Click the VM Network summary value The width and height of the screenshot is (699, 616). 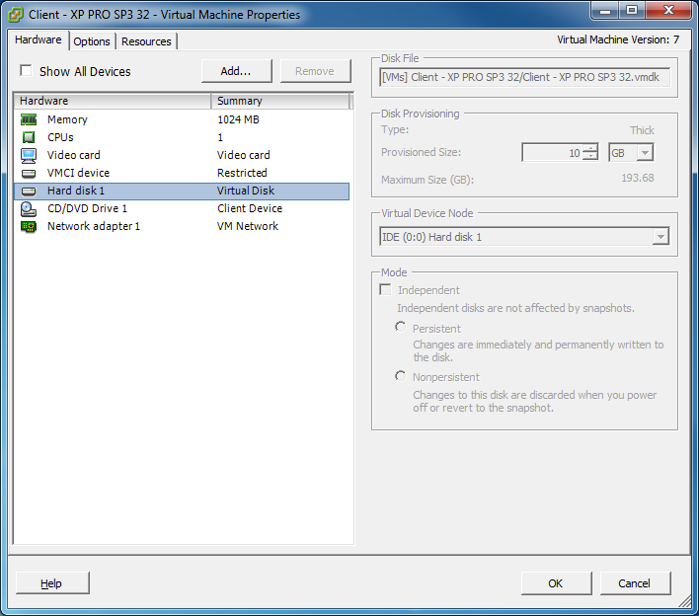(248, 226)
